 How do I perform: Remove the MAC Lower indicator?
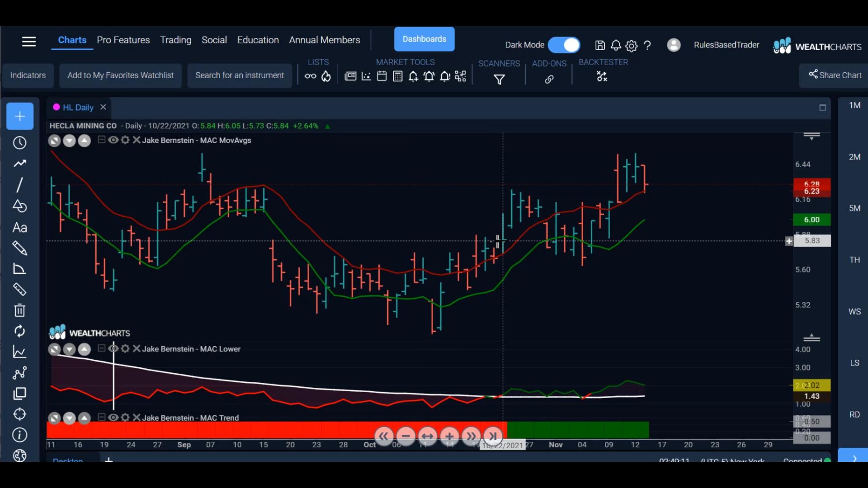(137, 348)
